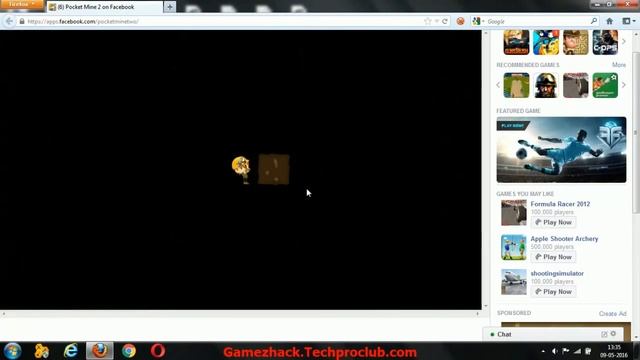The width and height of the screenshot is (640, 360).
Task: Click the orange add-on icon beside the address bar
Action: 460,21
